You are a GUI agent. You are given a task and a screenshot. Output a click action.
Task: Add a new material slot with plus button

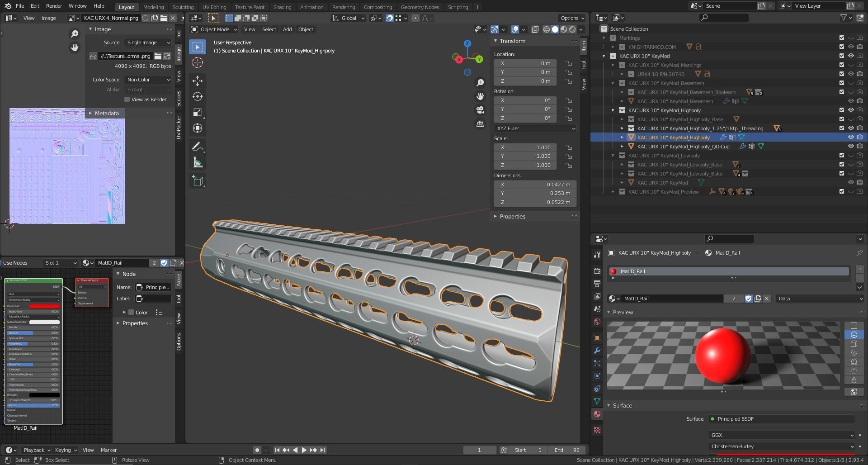[x=859, y=269]
